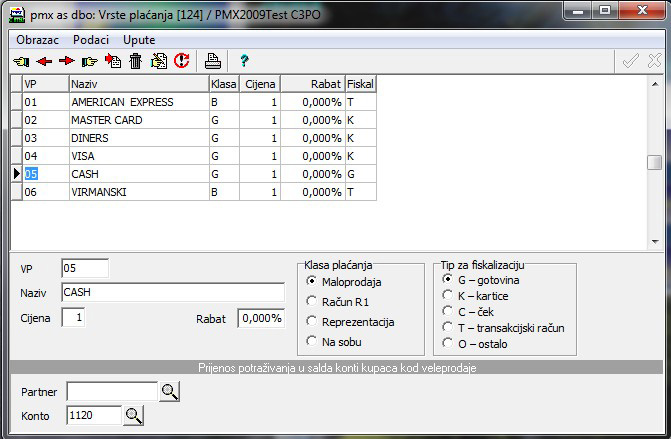This screenshot has height=439, width=671.
Task: Open the Upute menu
Action: (139, 40)
